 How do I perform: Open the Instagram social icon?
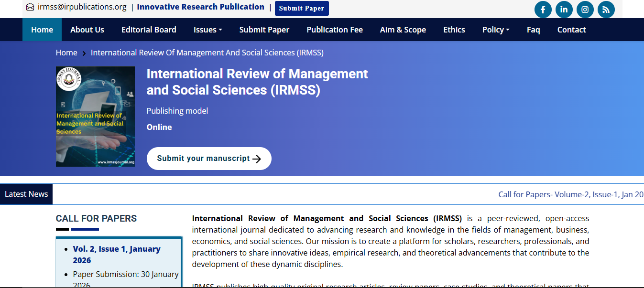coord(585,10)
